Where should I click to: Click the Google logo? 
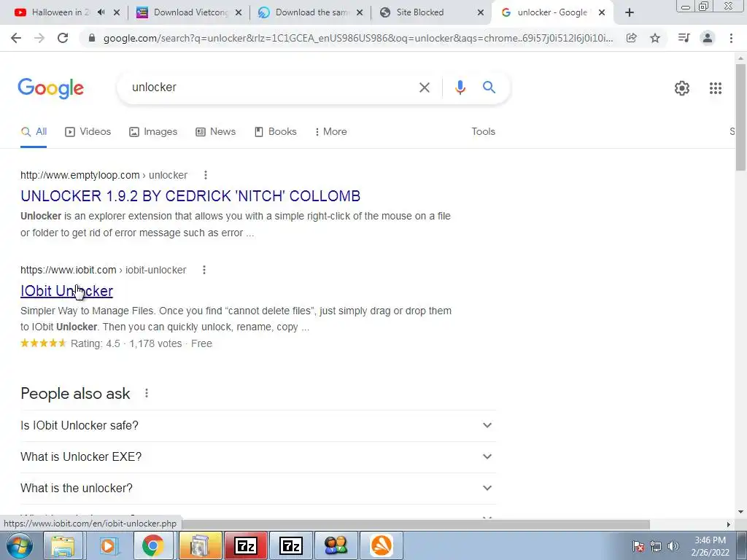[50, 88]
